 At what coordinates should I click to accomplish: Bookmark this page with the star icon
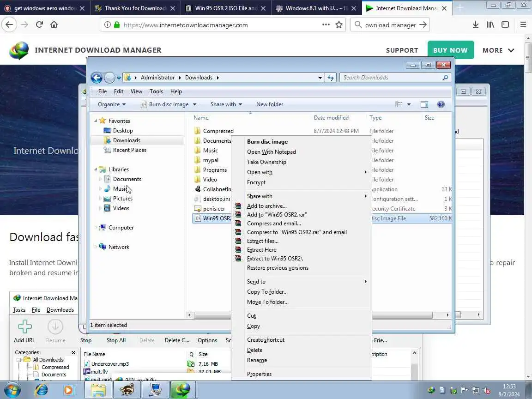coord(339,25)
